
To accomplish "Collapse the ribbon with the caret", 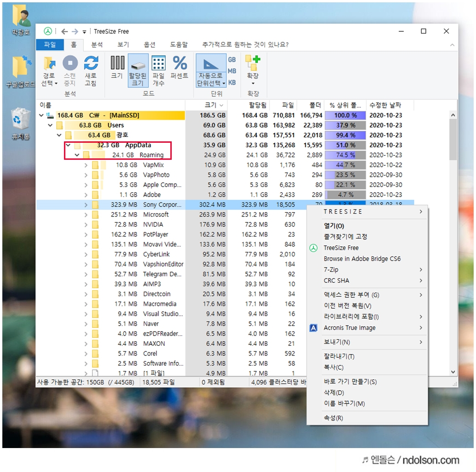I will pos(452,45).
